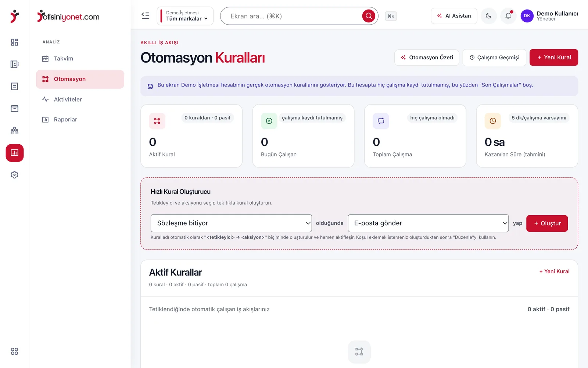This screenshot has height=368, width=588.
Task: Open the Demo İşletmesi Tüm markalar selector
Action: pos(185,16)
